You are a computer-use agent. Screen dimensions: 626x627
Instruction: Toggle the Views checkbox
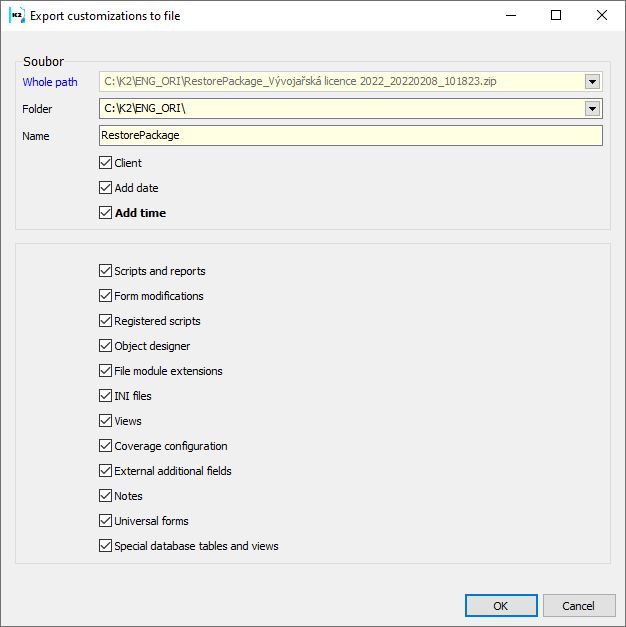tap(106, 421)
